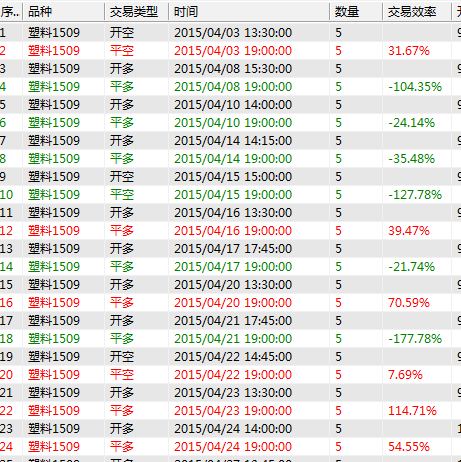
Task: Select time cell 2015/04/15 15:00:00
Action: point(233,177)
